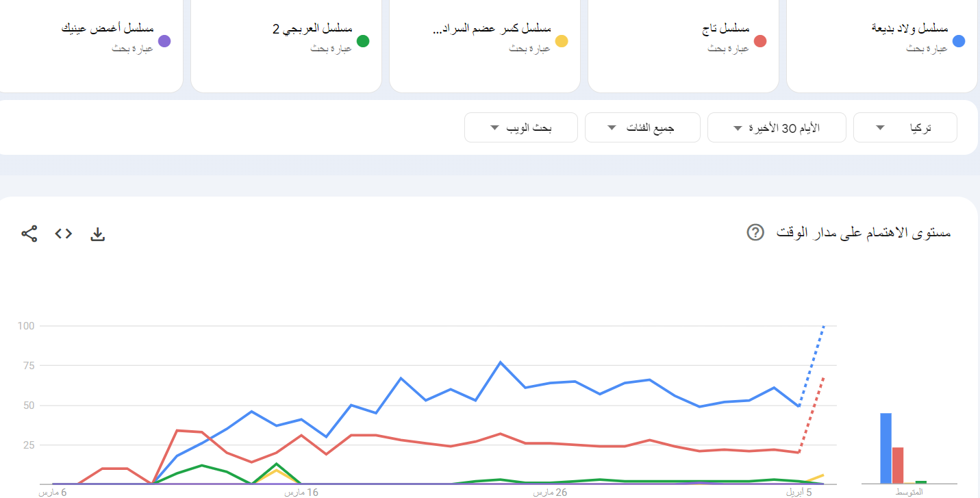Click the blue average bar
Image resolution: width=980 pixels, height=498 pixels.
coord(885,449)
